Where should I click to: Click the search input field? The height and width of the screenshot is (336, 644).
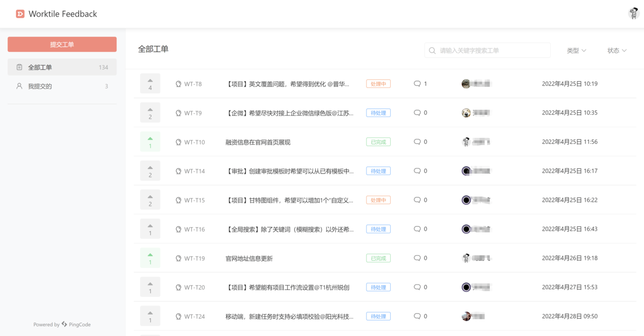[x=483, y=50]
